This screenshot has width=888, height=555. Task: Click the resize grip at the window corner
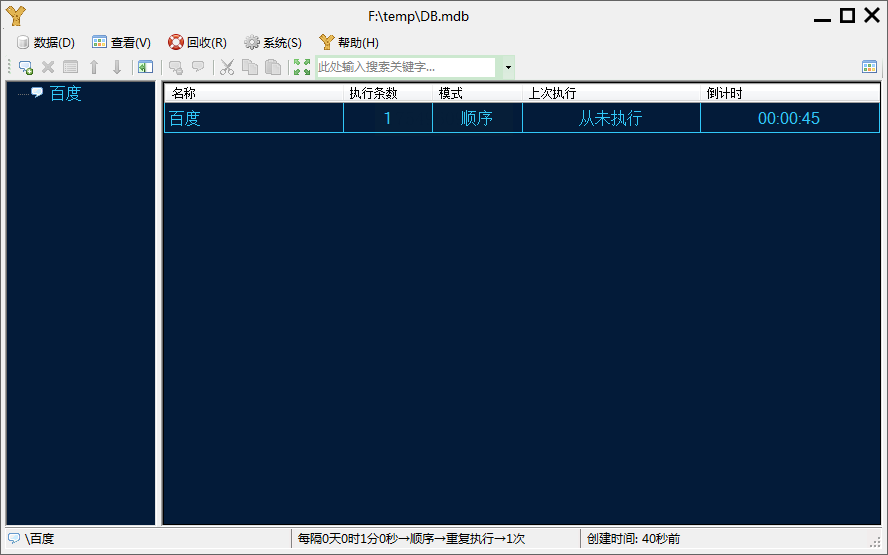[x=876, y=542]
